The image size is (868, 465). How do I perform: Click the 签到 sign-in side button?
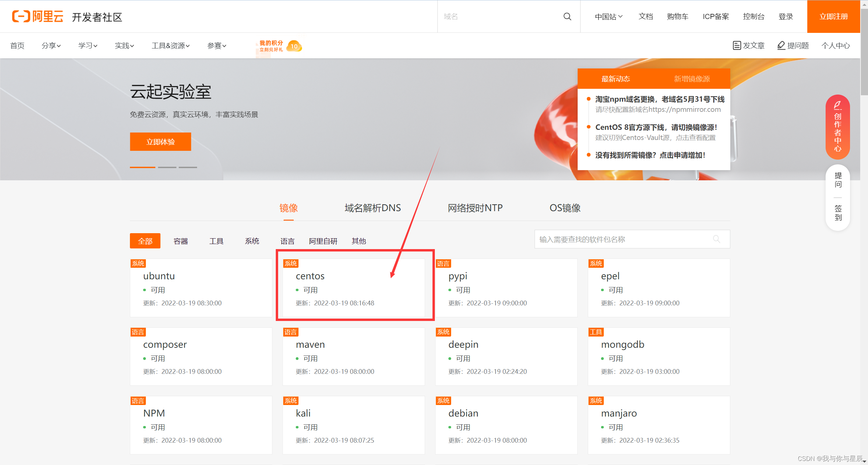(838, 213)
